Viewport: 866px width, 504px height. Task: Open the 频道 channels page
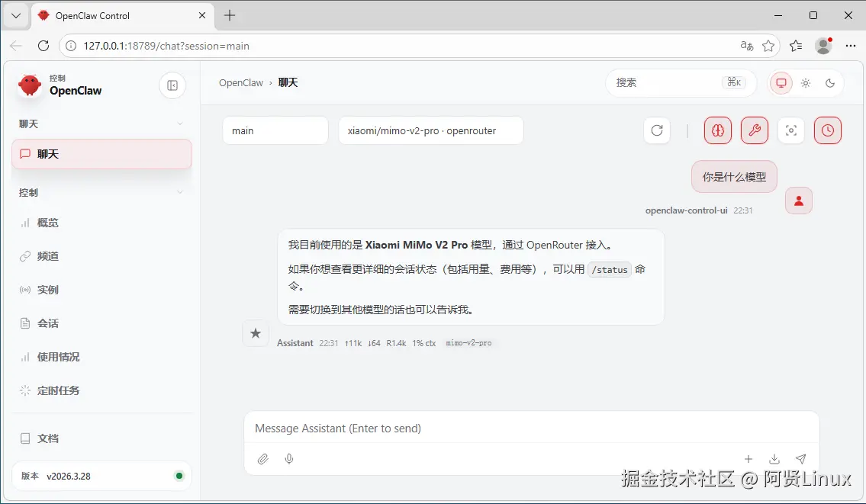[101, 256]
